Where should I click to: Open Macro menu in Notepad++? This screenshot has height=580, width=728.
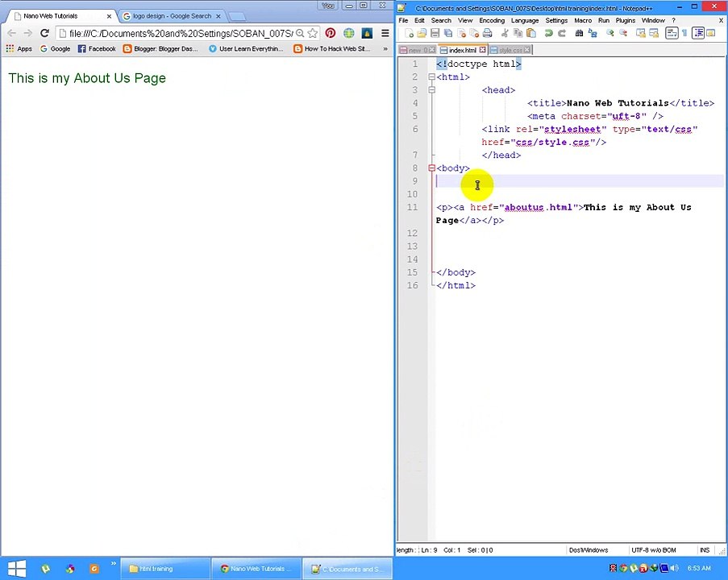[x=583, y=20]
